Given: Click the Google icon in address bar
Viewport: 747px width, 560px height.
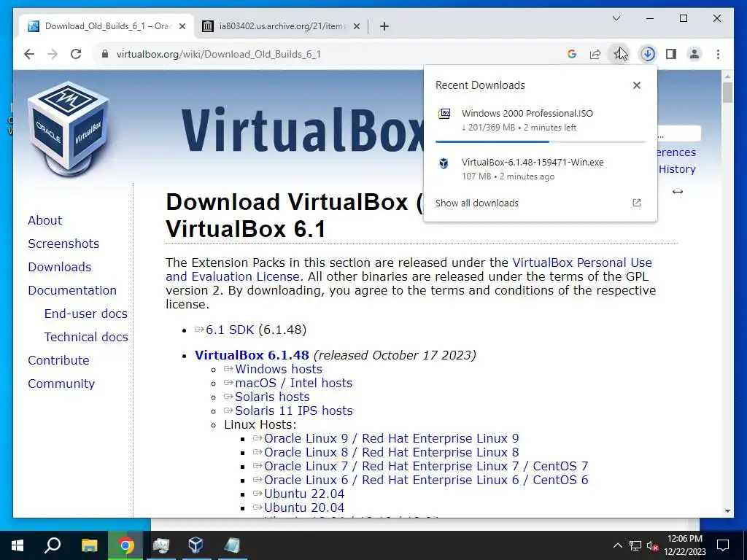Looking at the screenshot, I should pyautogui.click(x=572, y=54).
